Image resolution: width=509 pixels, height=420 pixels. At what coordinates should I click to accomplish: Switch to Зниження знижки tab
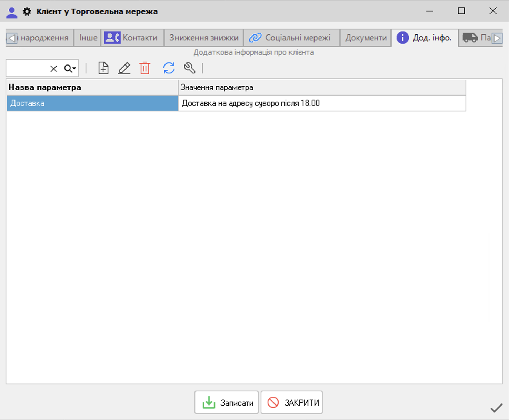point(204,38)
